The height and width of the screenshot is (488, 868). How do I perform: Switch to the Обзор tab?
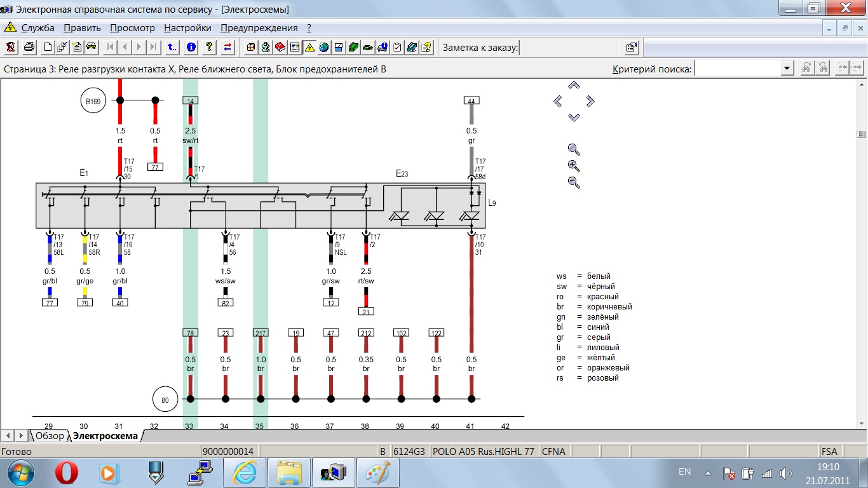pos(50,436)
